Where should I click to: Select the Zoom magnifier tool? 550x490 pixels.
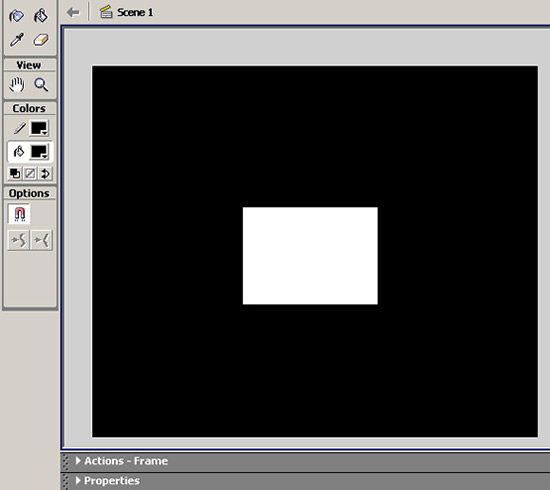41,85
